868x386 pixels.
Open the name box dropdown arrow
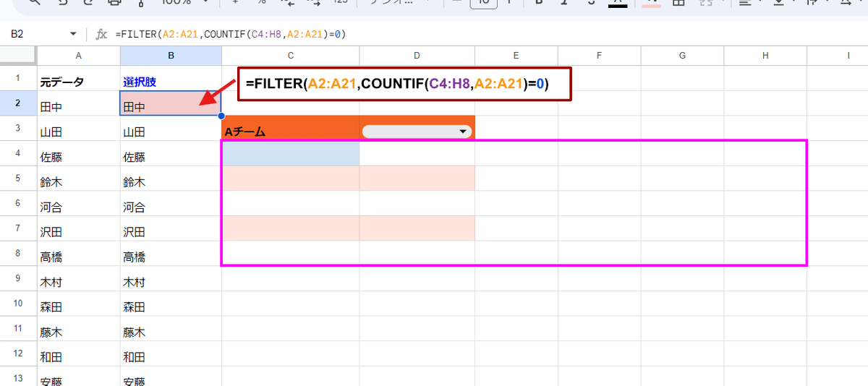(x=73, y=34)
